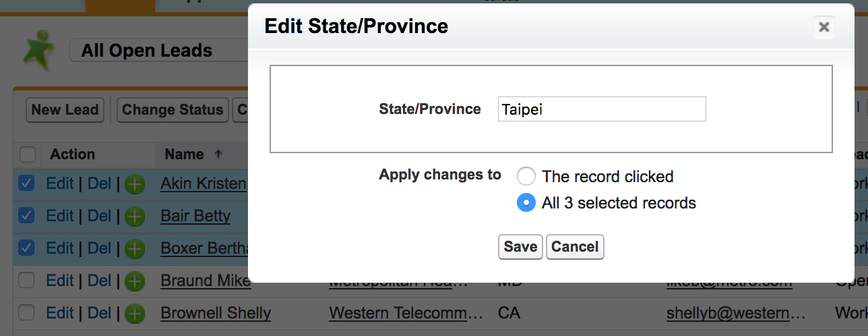Click green plus icon beside Akin Kristen
Image resolution: width=868 pixels, height=336 pixels.
click(135, 184)
